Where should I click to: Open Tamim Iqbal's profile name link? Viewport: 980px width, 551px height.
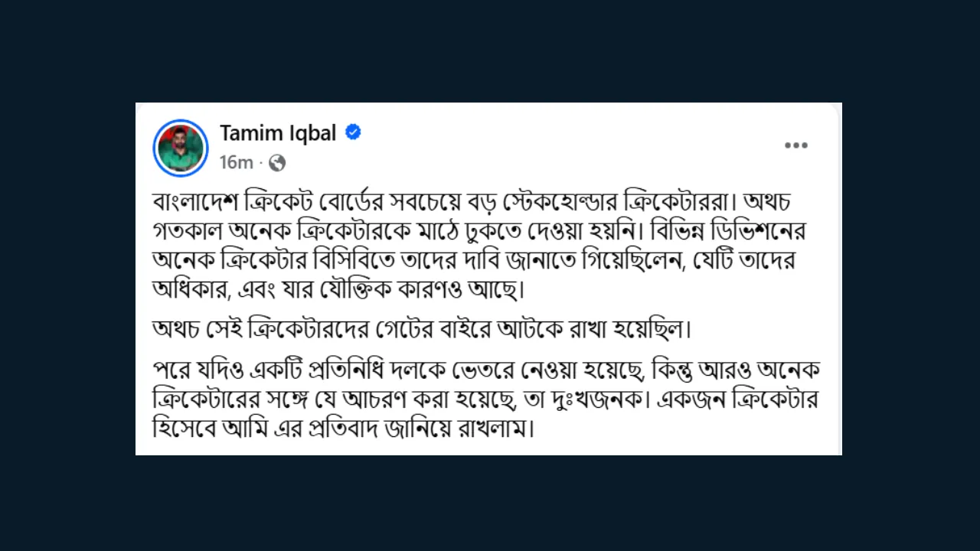278,133
